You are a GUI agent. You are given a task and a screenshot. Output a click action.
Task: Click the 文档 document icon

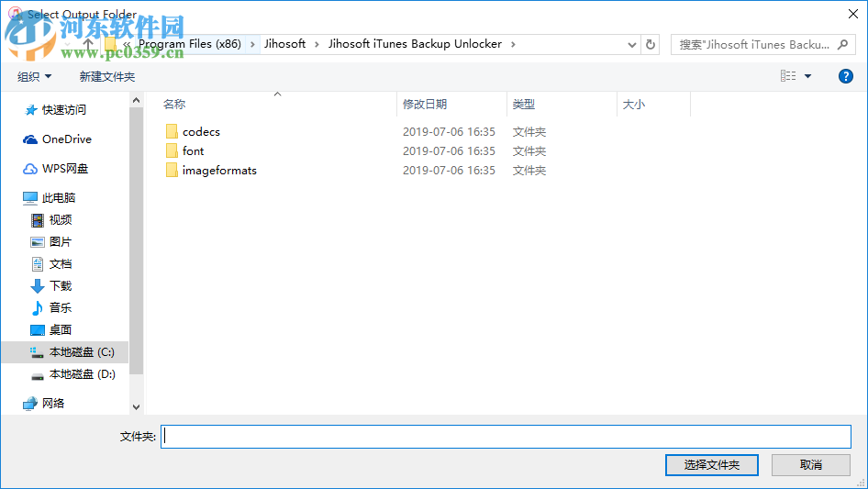coord(37,264)
